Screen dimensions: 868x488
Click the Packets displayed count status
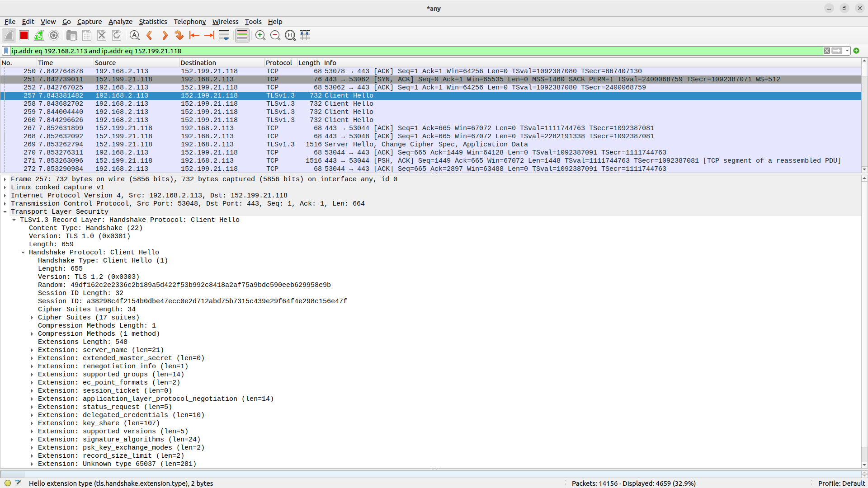pyautogui.click(x=633, y=483)
